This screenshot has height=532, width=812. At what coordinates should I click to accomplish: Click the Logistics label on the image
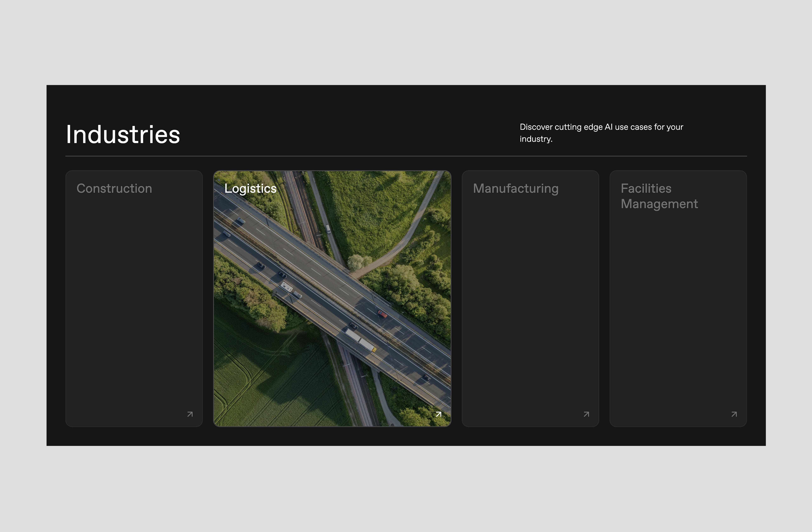[251, 188]
